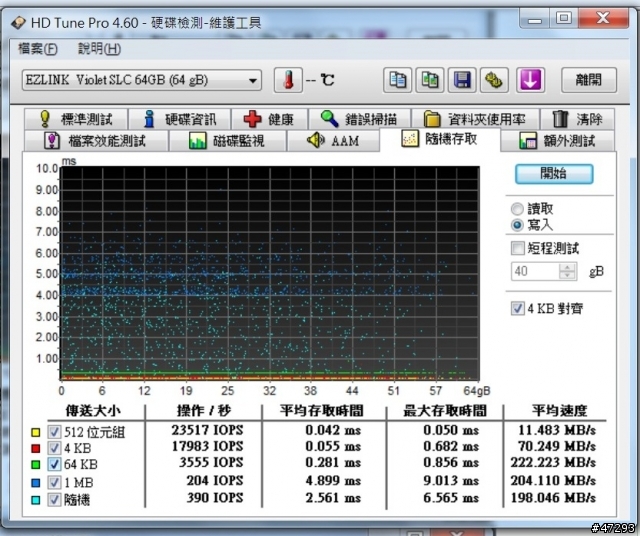Increase short stroke size with up arrow

tap(567, 267)
